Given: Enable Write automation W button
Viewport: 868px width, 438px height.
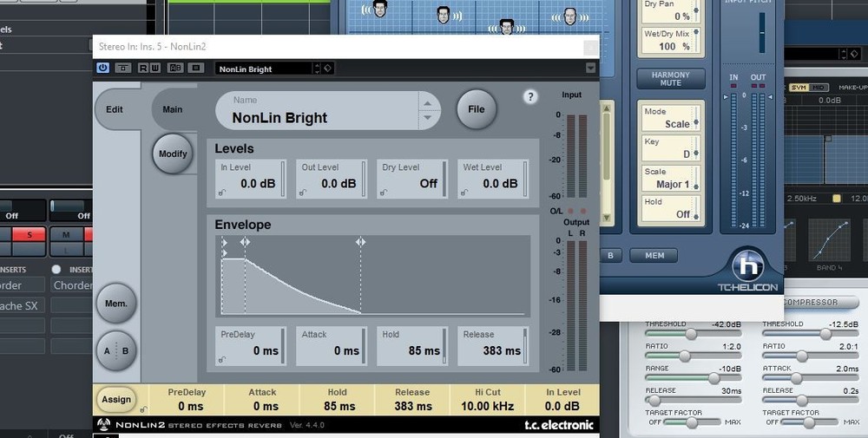Looking at the screenshot, I should point(155,69).
